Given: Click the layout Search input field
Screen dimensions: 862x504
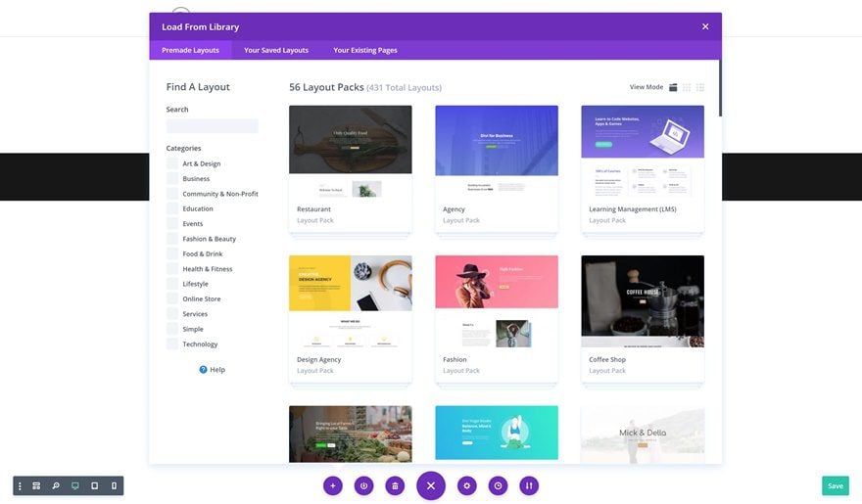Looking at the screenshot, I should [213, 125].
